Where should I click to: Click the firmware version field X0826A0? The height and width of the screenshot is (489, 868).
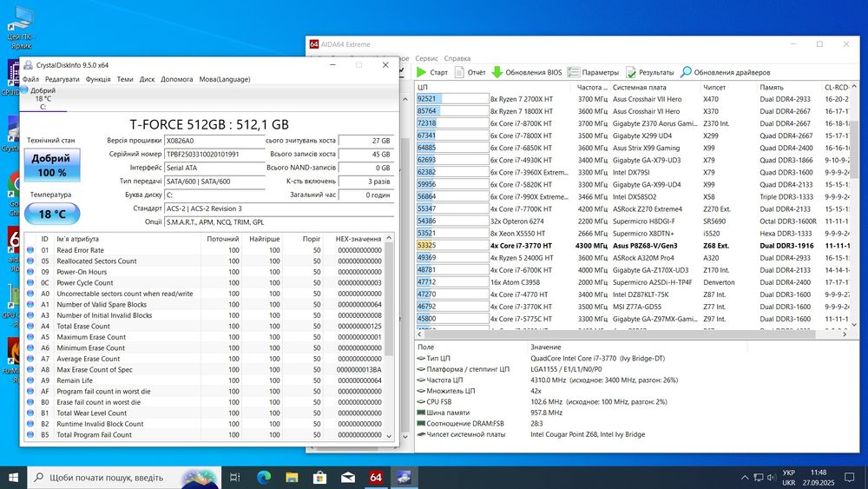(214, 141)
